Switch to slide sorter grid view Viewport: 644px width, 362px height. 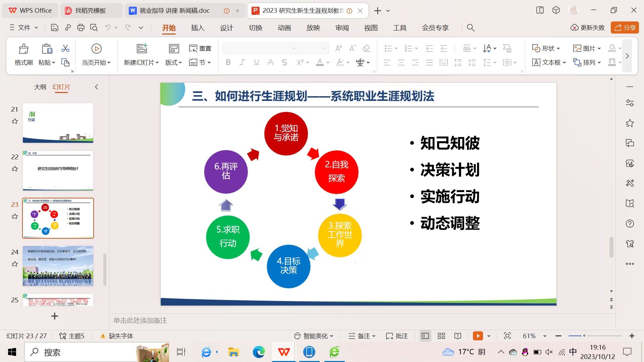(441, 336)
